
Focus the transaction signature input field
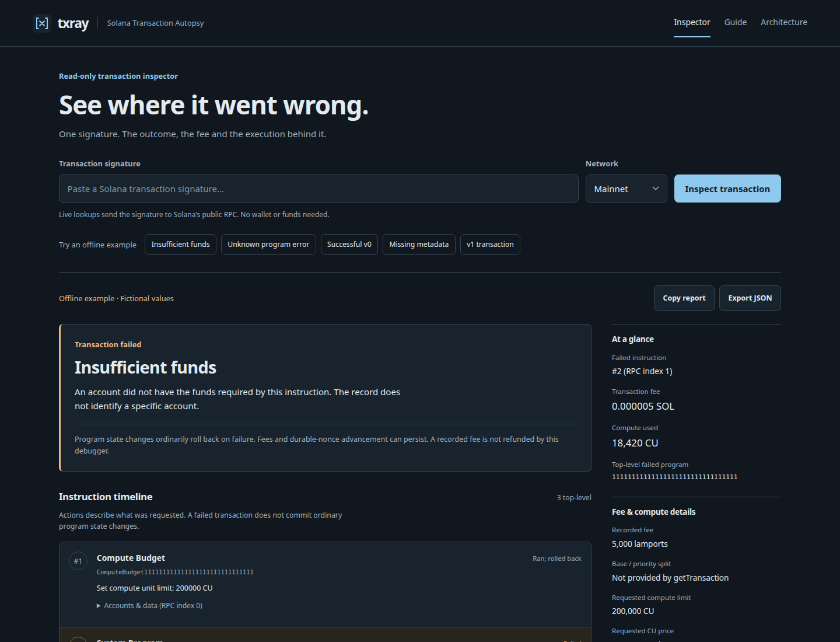coord(318,189)
